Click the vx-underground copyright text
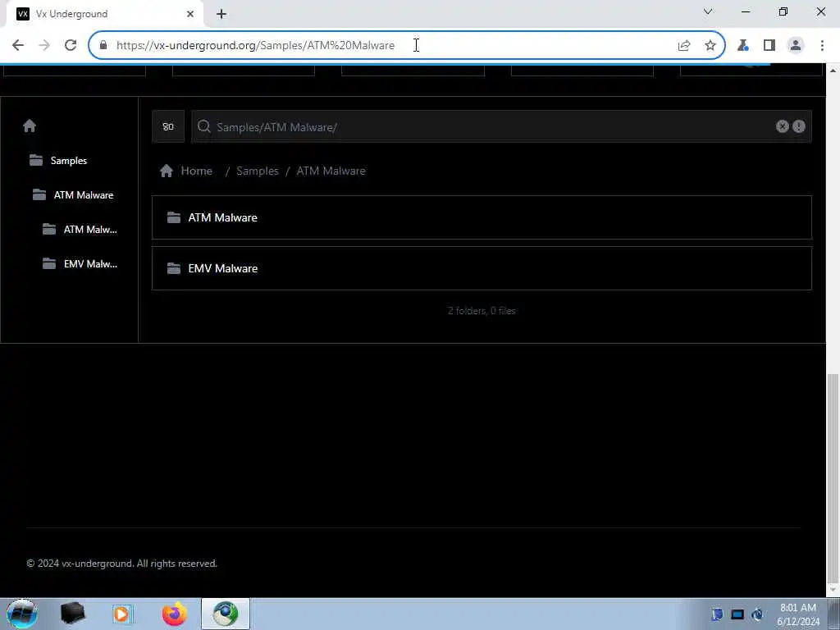840x630 pixels. [x=122, y=564]
